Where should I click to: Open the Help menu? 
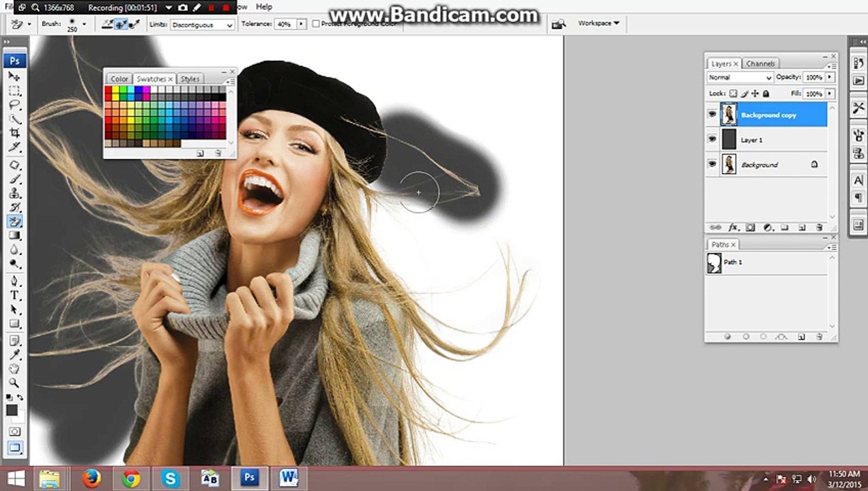coord(263,7)
